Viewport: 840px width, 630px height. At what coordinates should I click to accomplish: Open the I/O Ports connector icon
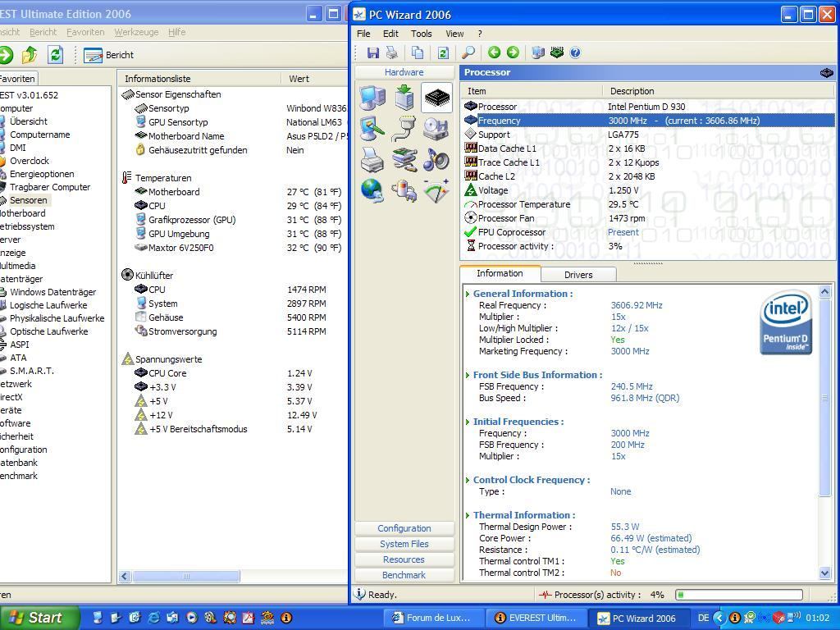[x=404, y=129]
